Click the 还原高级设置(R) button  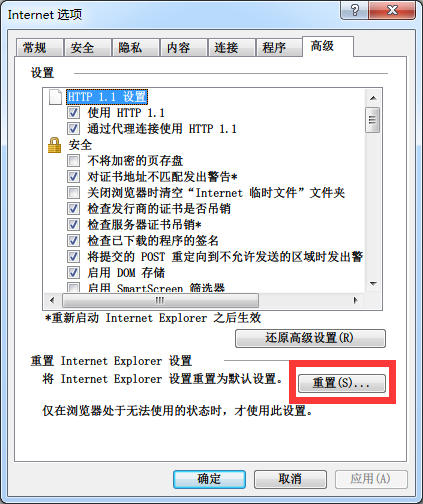pyautogui.click(x=310, y=338)
